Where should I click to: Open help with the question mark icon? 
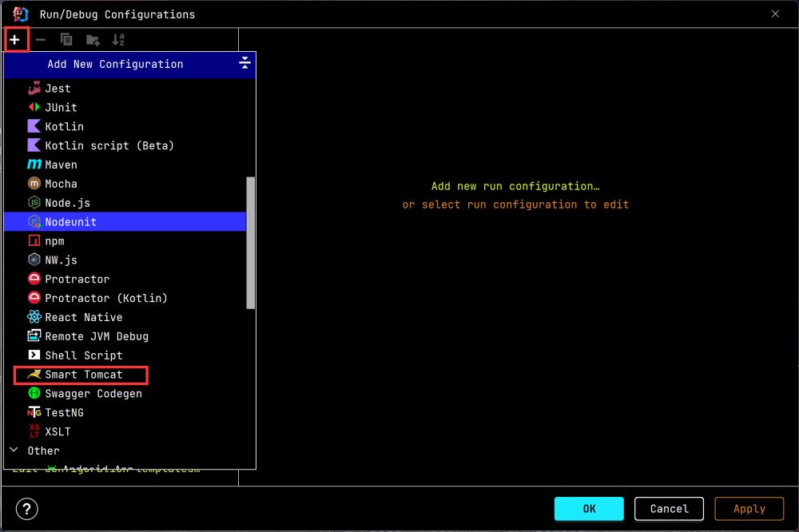click(x=26, y=509)
